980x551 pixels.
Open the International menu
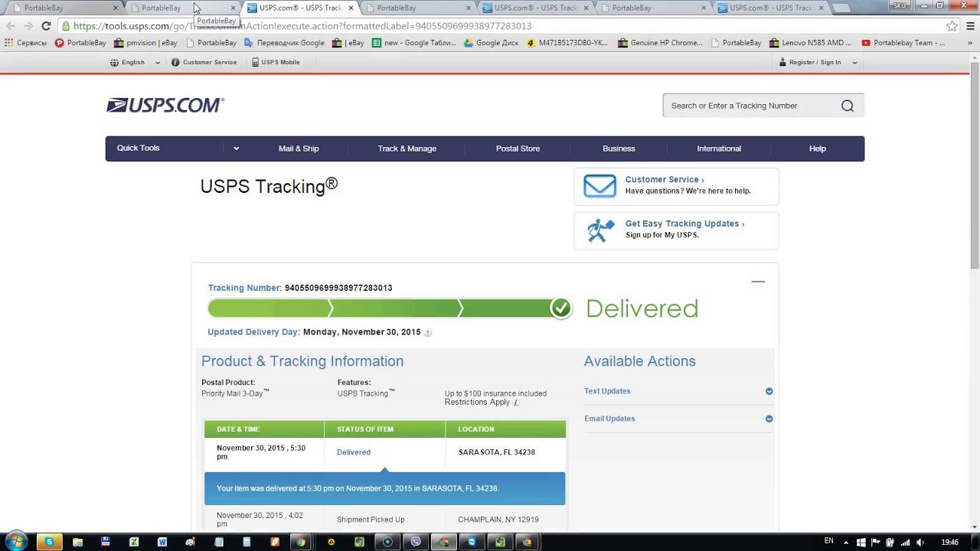pyautogui.click(x=719, y=148)
